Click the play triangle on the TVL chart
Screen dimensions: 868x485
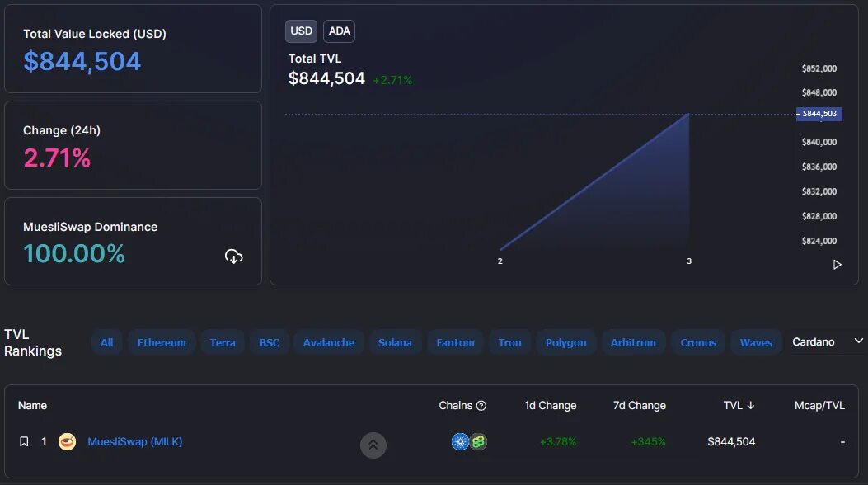[837, 265]
